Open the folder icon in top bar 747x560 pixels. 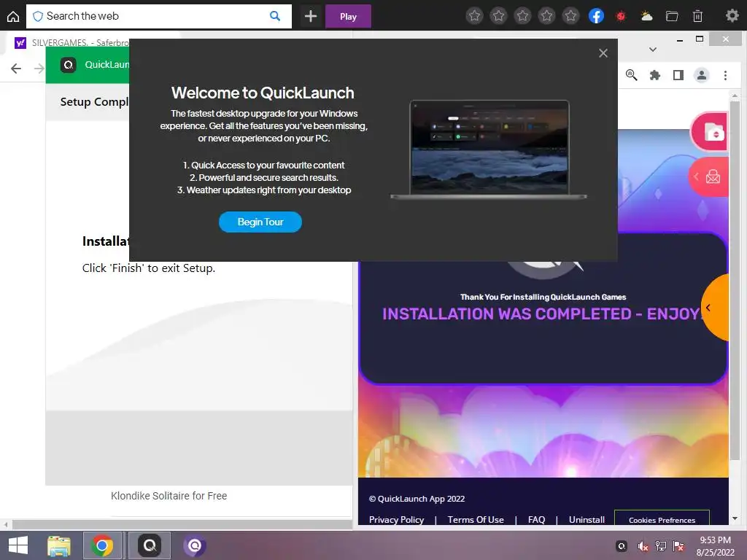point(672,16)
